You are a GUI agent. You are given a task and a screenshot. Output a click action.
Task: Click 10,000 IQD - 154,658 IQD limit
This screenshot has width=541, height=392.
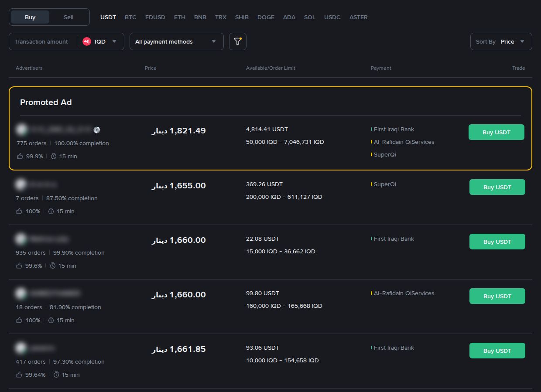pos(282,361)
